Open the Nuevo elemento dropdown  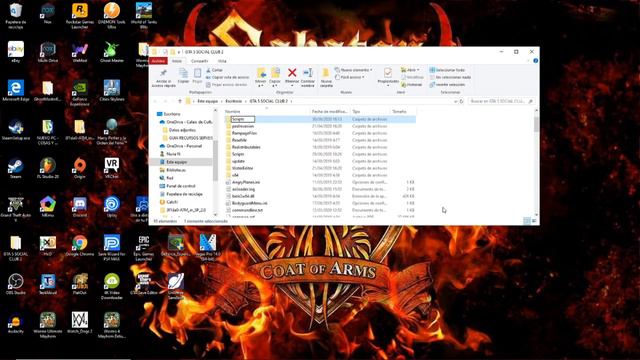(353, 70)
